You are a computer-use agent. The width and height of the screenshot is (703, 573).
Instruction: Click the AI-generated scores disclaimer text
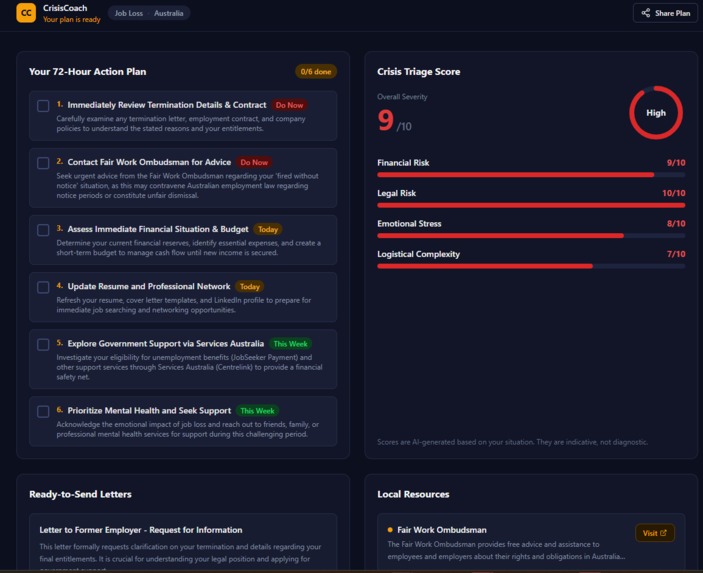(512, 442)
